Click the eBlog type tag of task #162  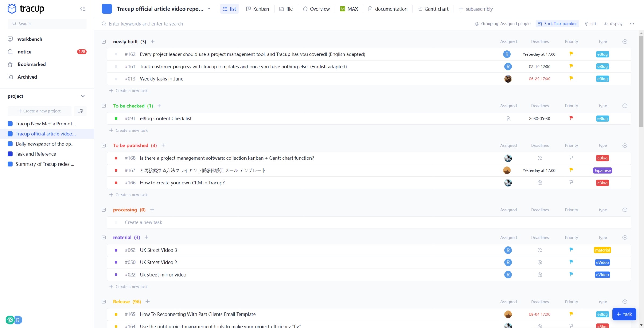[602, 54]
